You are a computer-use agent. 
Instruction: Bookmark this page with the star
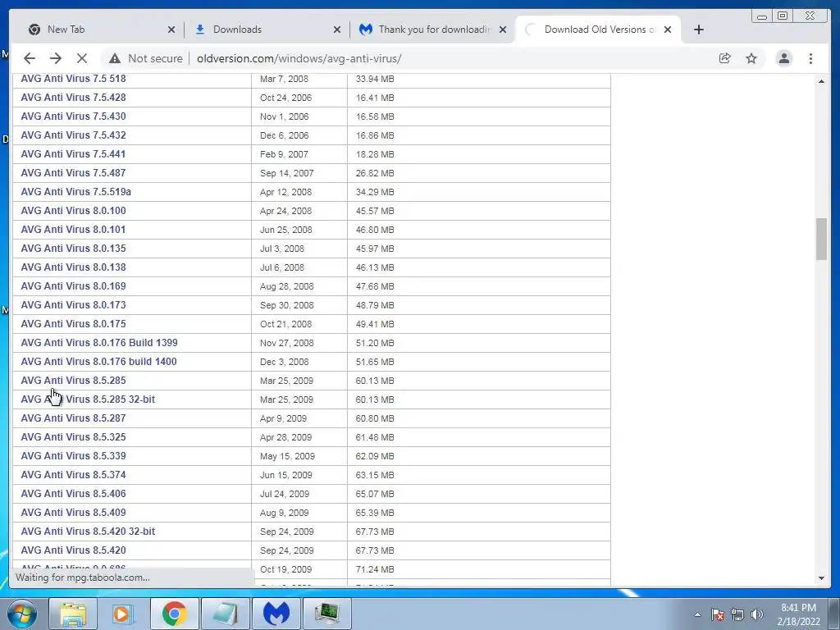tap(751, 58)
